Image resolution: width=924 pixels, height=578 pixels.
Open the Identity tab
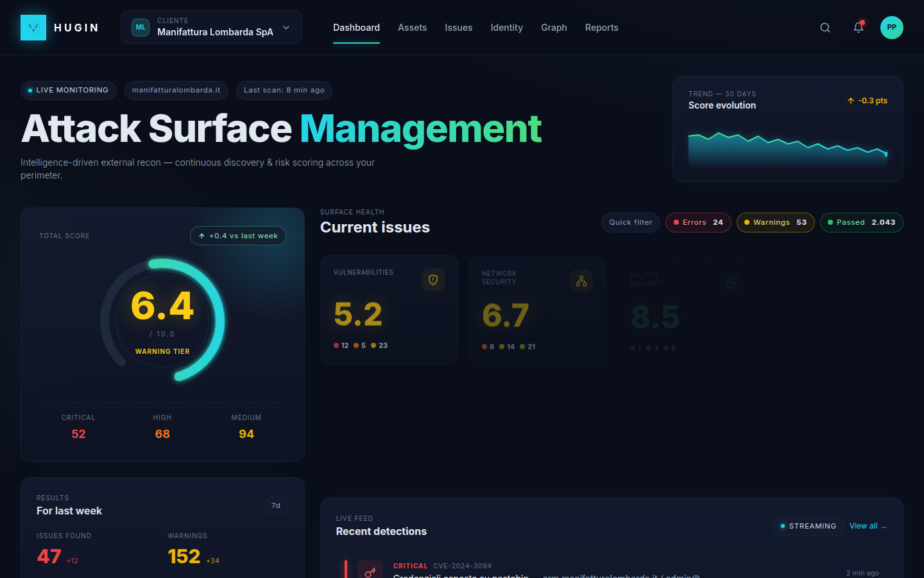click(507, 28)
